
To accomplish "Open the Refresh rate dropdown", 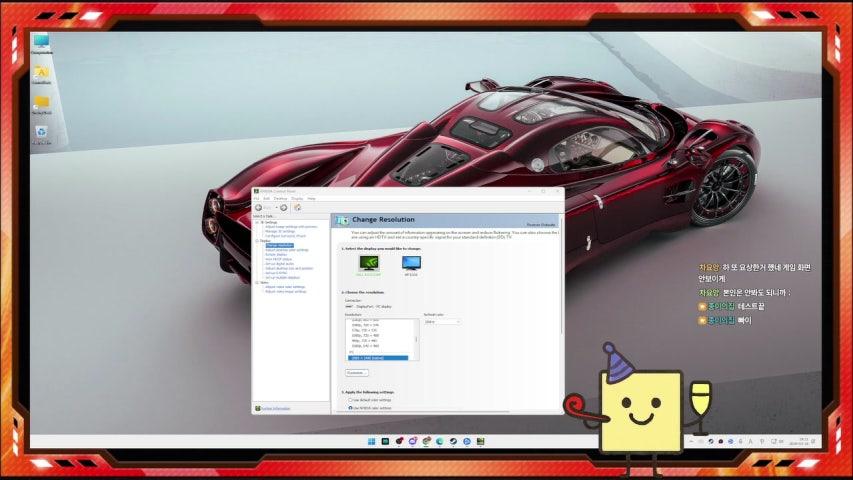I will (x=441, y=321).
